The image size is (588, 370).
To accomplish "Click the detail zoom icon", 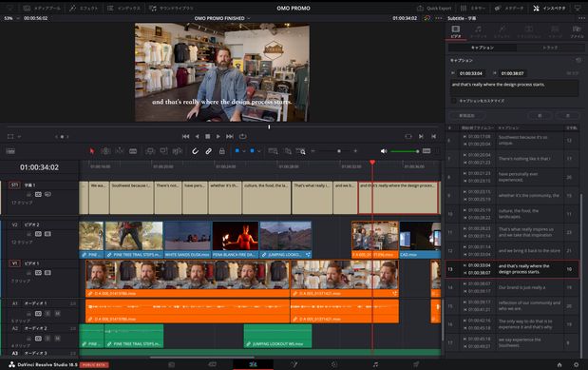I will point(288,151).
